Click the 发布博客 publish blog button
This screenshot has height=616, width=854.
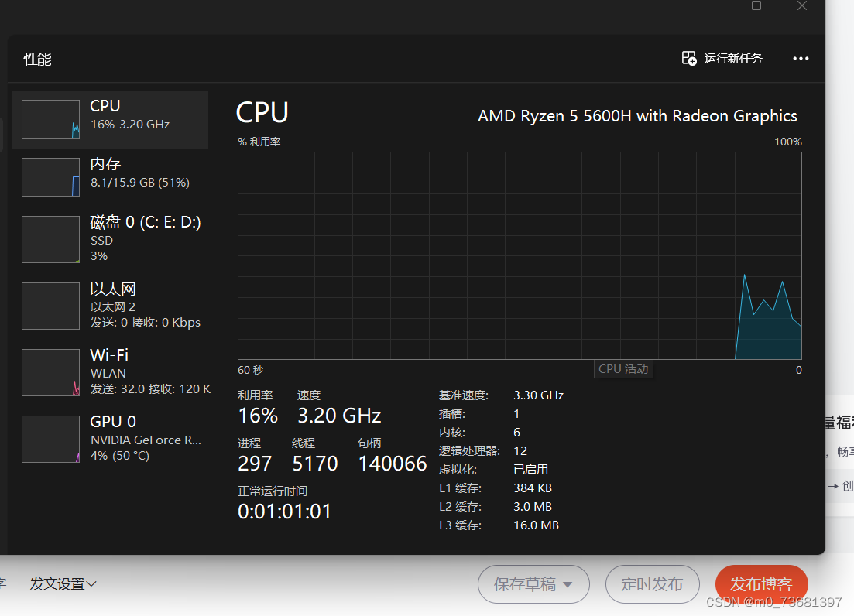(761, 584)
